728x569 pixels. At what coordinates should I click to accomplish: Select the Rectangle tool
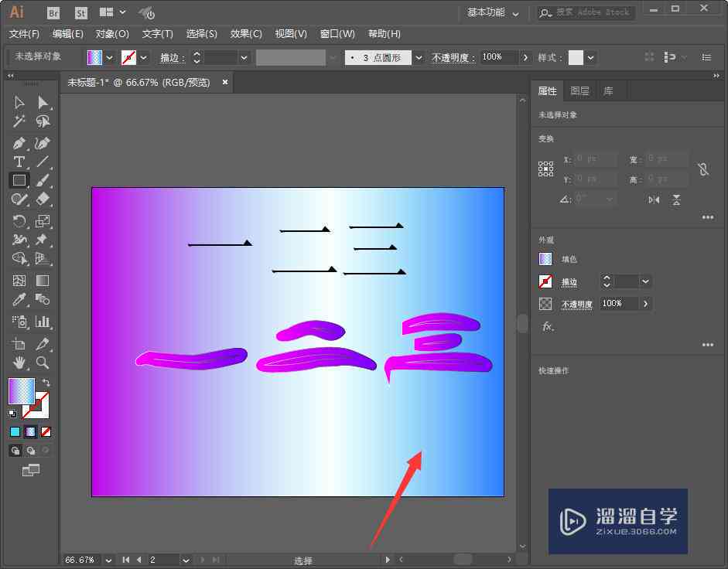click(x=19, y=180)
